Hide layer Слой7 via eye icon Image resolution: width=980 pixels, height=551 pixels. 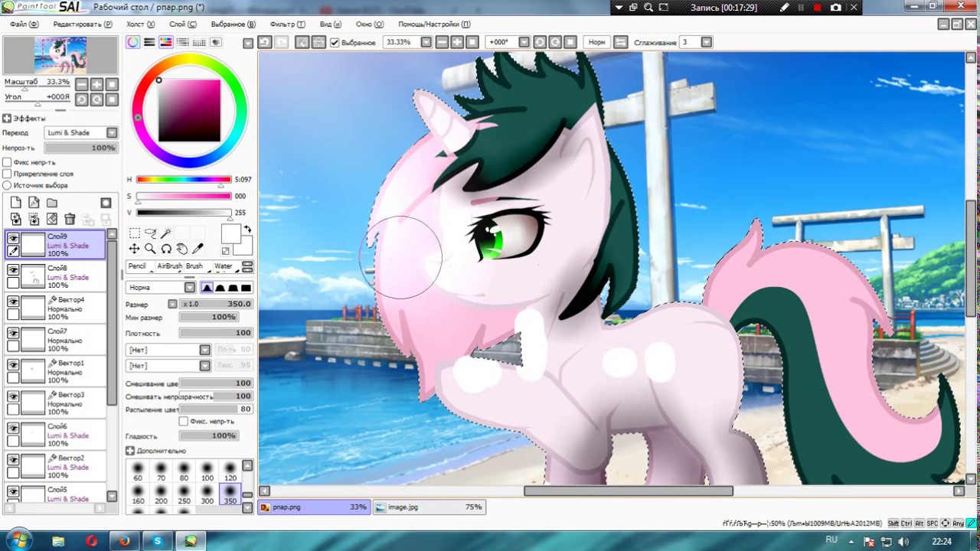coord(13,334)
